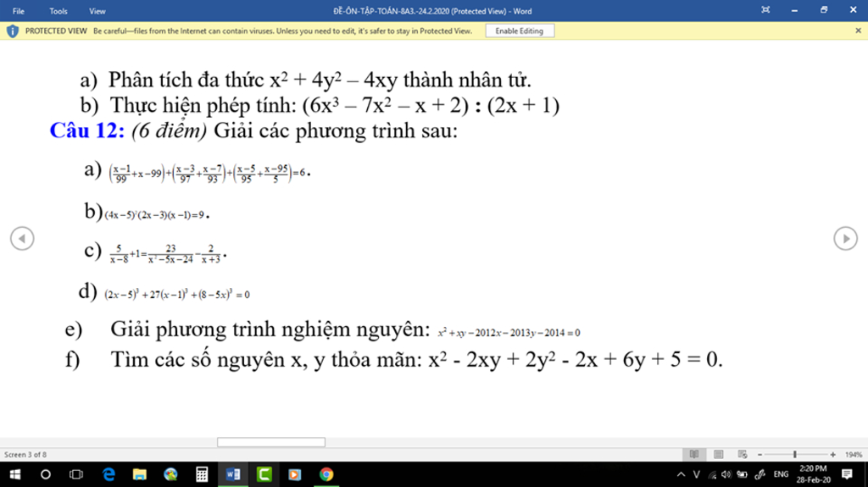Open Camtasia green icon on taskbar
The image size is (868, 487).
coord(264,474)
